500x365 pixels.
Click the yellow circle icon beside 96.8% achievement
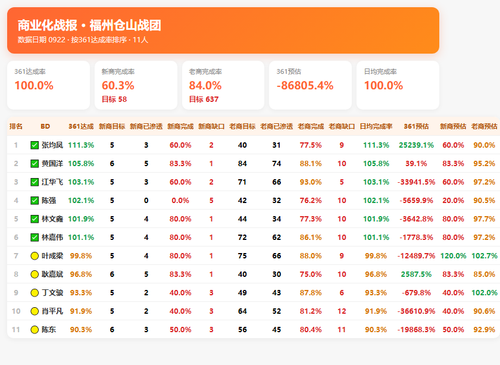click(x=35, y=274)
